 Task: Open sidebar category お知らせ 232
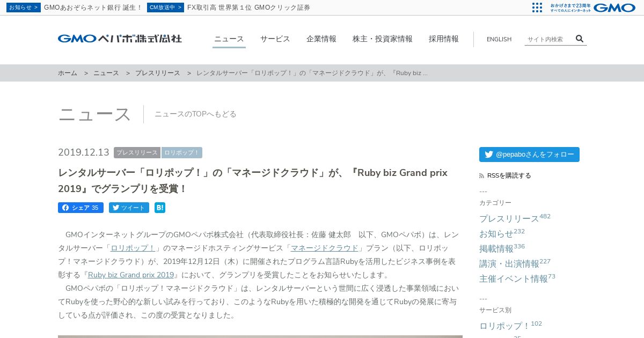coord(502,233)
